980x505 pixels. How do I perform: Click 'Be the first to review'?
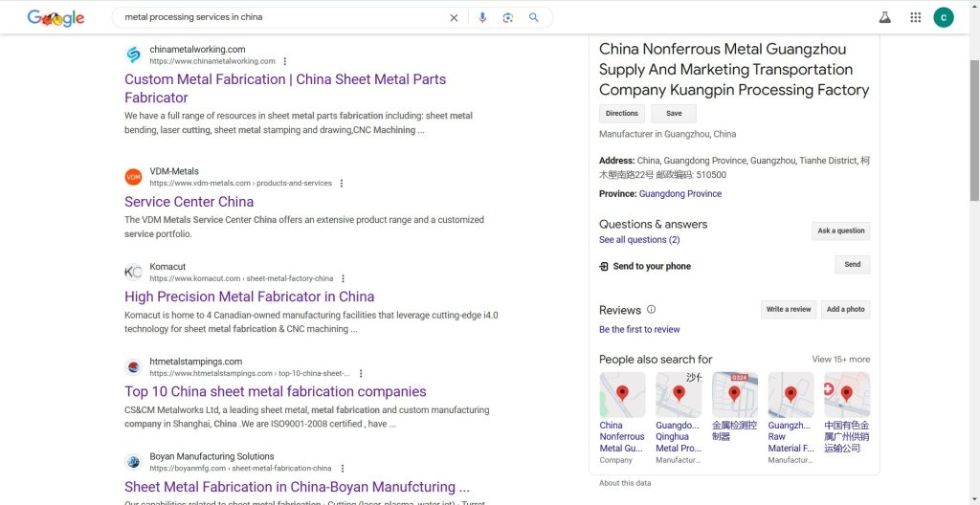click(639, 329)
